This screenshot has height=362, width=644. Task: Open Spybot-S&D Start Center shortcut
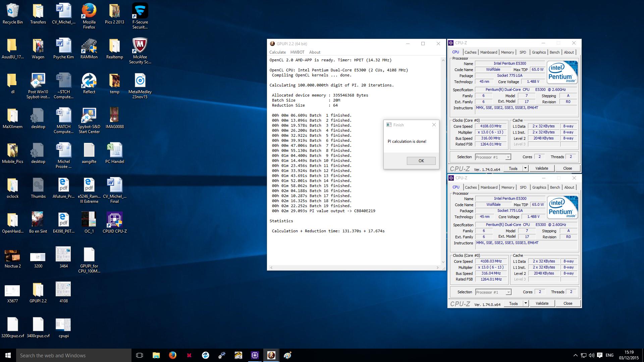(x=89, y=121)
